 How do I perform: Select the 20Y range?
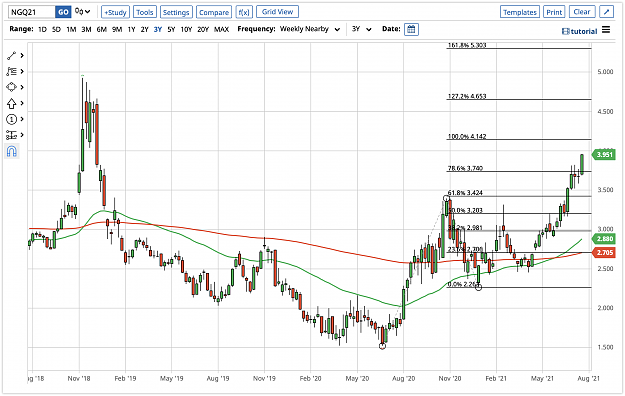coord(203,29)
